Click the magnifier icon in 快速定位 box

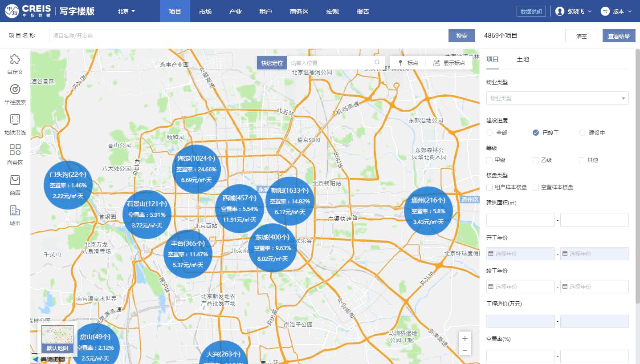point(377,63)
